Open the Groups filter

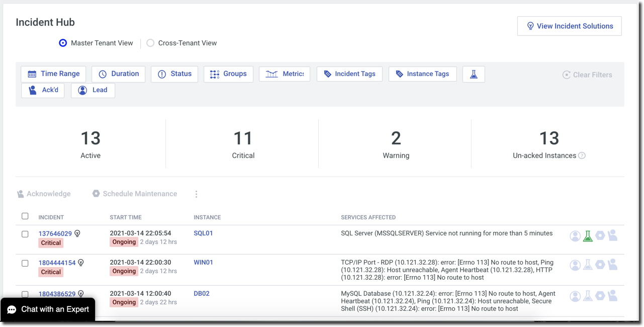228,74
